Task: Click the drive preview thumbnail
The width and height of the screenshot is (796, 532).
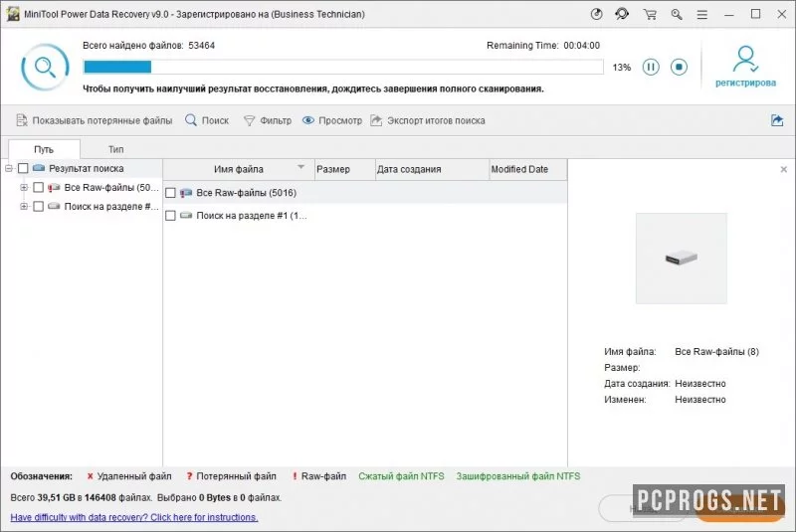Action: pyautogui.click(x=682, y=259)
